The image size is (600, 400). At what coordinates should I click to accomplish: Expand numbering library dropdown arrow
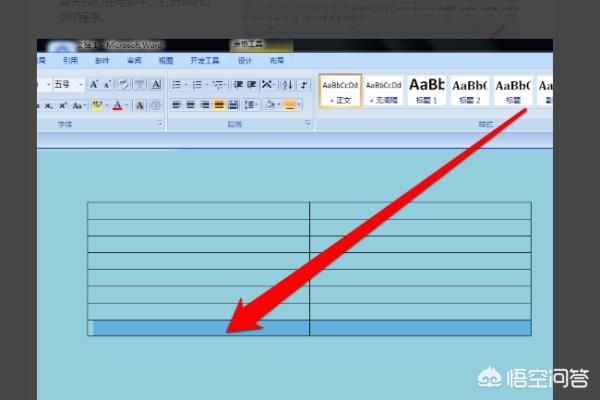[207, 85]
